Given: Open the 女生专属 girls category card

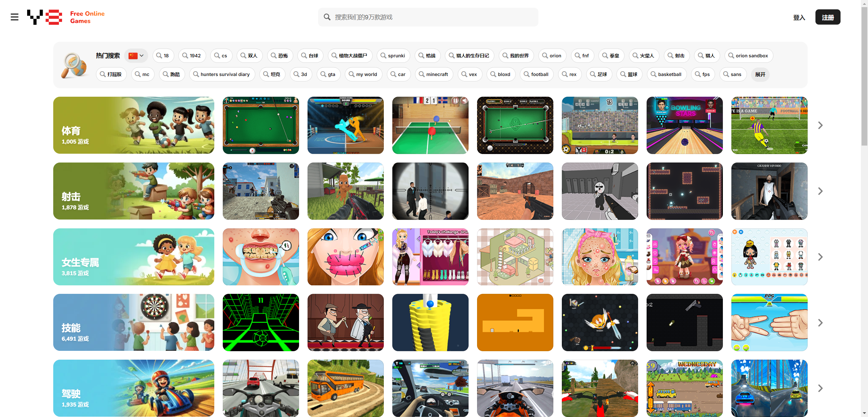Looking at the screenshot, I should [134, 257].
